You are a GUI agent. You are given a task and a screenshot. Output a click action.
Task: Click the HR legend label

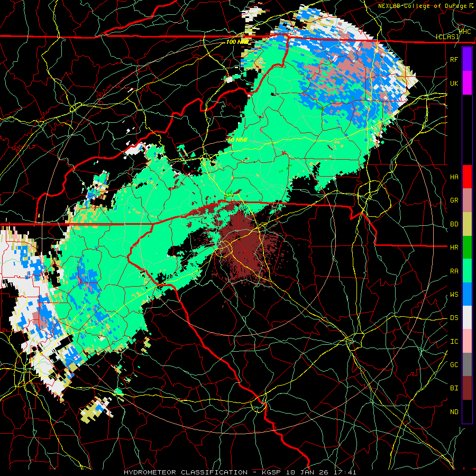tap(454, 248)
